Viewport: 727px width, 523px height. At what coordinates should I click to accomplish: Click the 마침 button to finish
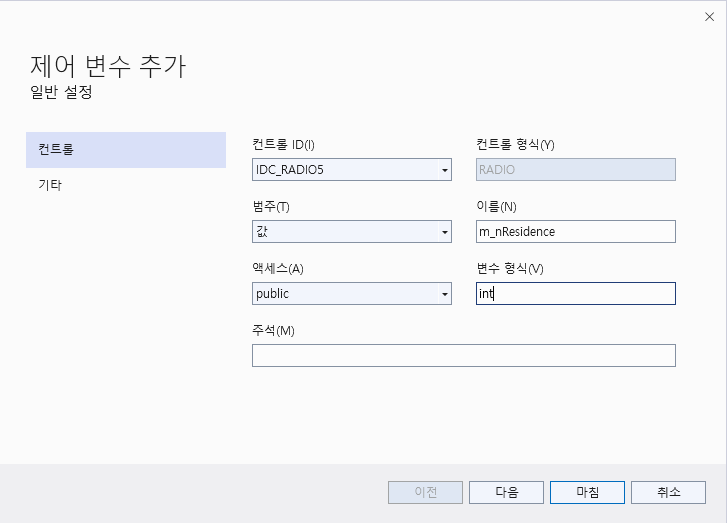tap(587, 492)
